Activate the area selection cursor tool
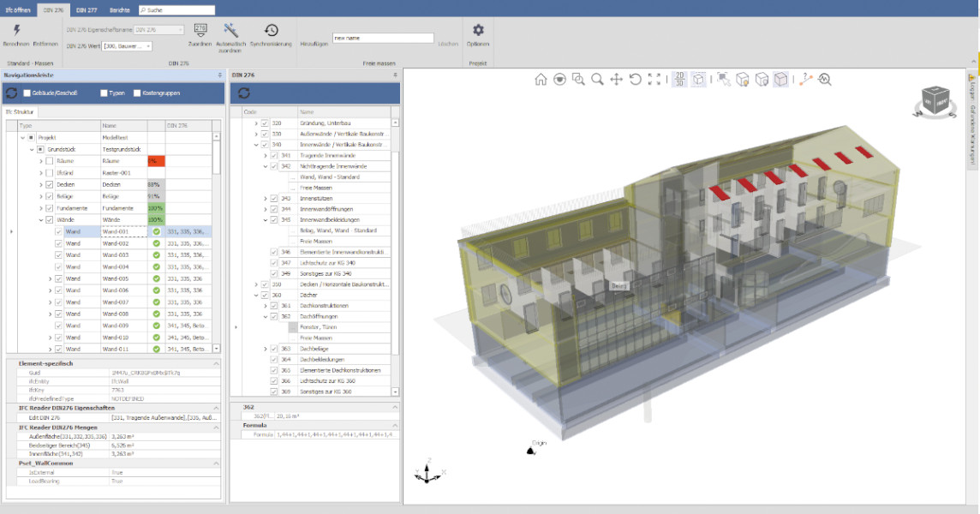Image resolution: width=980 pixels, height=514 pixels. (724, 80)
